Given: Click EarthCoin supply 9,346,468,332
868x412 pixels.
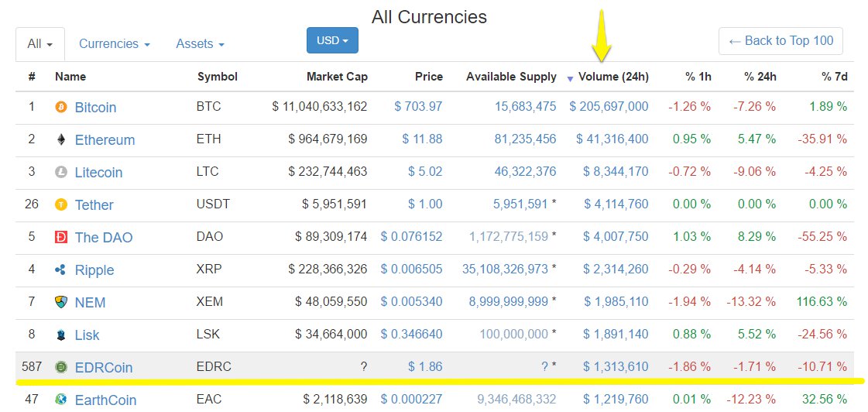Looking at the screenshot, I should [516, 399].
